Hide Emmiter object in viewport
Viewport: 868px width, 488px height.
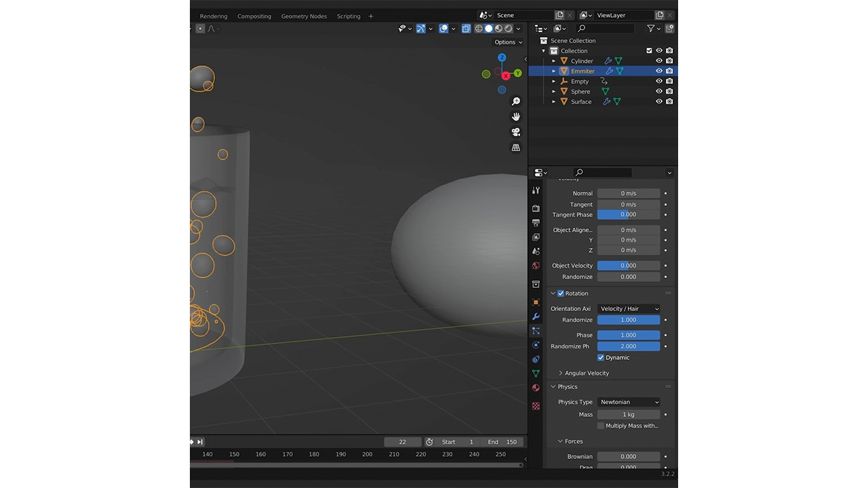point(659,71)
